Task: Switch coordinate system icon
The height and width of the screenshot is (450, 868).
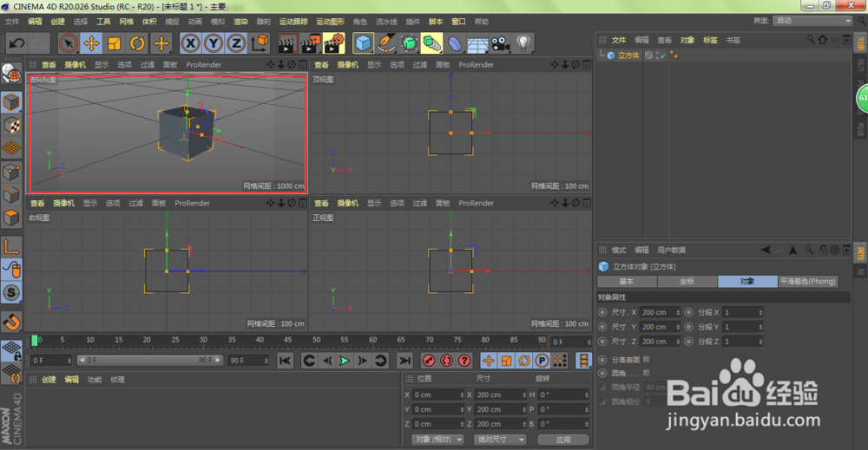Action: (x=260, y=43)
